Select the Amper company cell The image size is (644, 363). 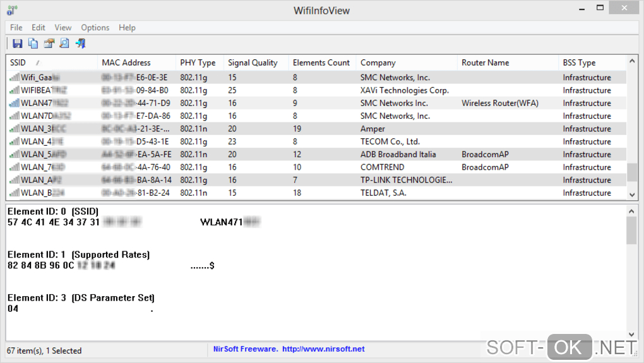[x=373, y=129]
